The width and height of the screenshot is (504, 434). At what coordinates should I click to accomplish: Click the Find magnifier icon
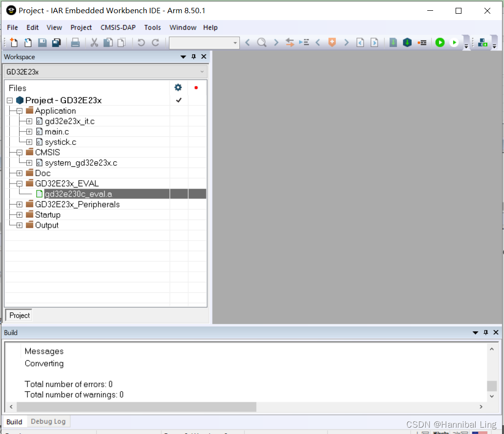point(262,43)
